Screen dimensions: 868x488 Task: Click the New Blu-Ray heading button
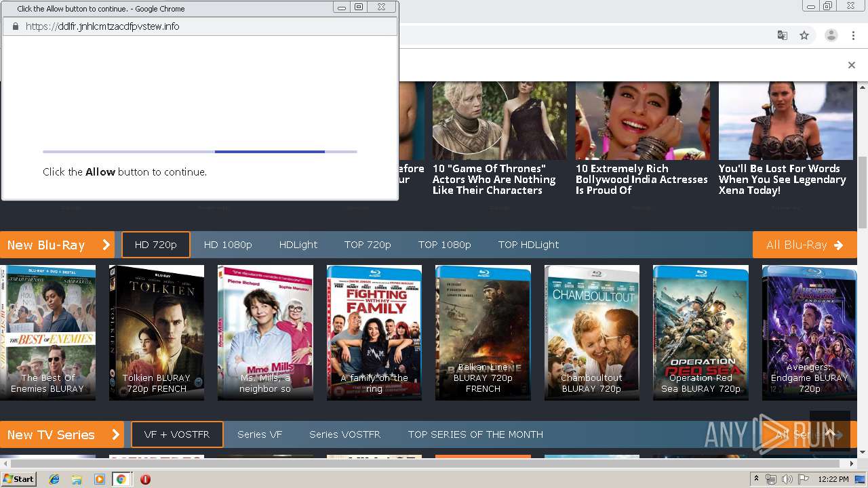[x=57, y=245]
